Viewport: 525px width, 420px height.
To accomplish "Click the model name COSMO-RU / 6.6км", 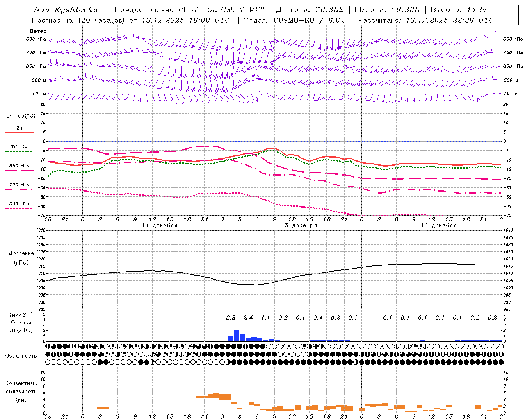I will 310,20.
